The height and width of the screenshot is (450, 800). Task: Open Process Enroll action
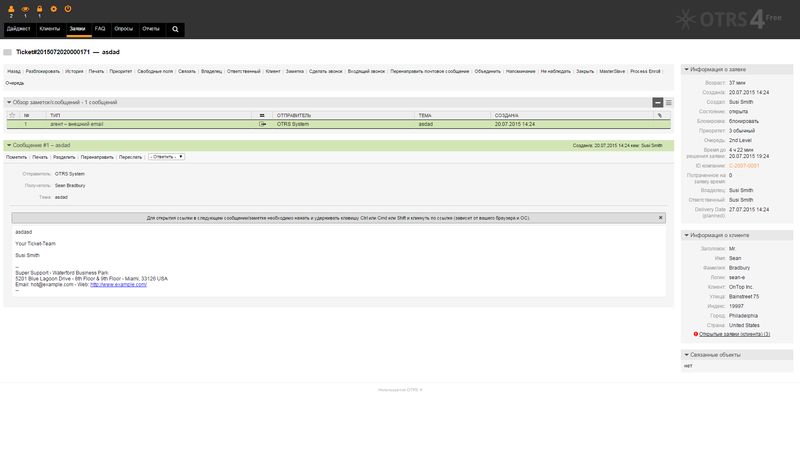(645, 71)
